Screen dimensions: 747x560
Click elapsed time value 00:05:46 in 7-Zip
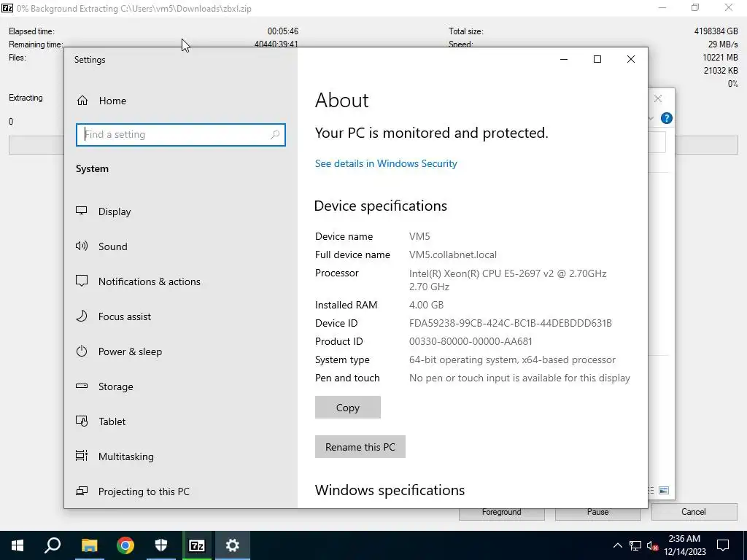pos(283,31)
